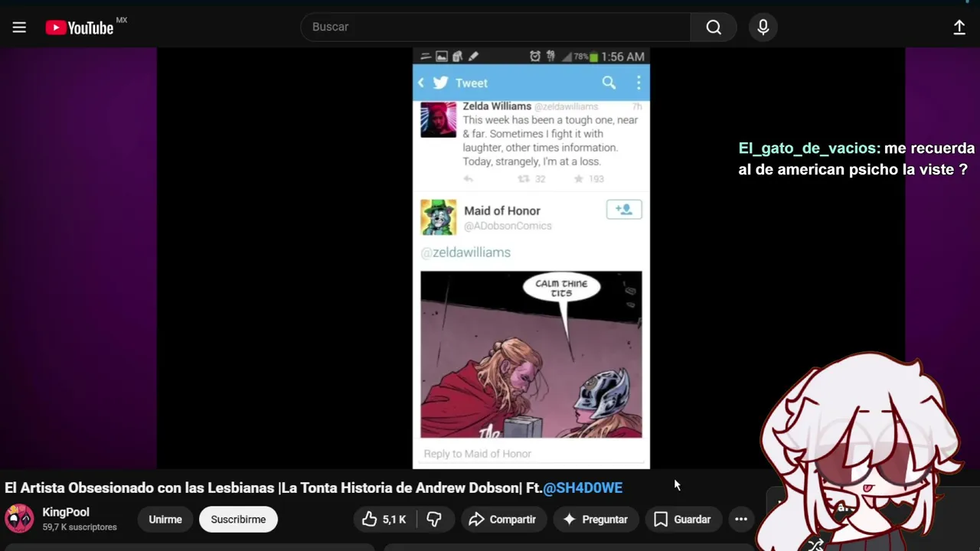The height and width of the screenshot is (551, 980).
Task: Click the @zeldawilliams mention link
Action: [x=465, y=252]
